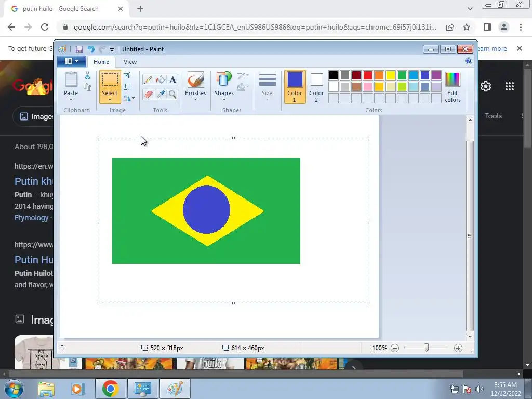The height and width of the screenshot is (399, 532).
Task: Click the Copy icon in Clipboard group
Action: click(87, 87)
